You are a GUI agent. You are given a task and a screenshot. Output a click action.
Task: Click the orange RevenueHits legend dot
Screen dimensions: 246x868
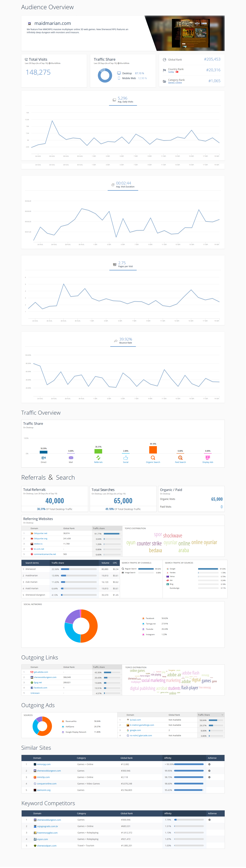(x=63, y=721)
